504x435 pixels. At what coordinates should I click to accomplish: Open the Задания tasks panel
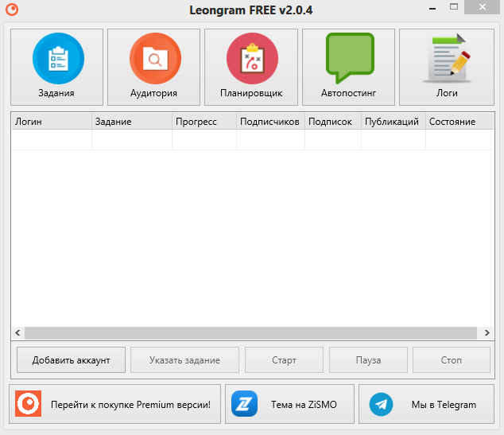pos(57,67)
